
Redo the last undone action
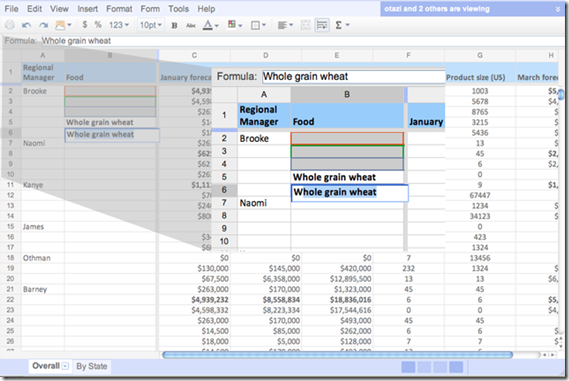pyautogui.click(x=44, y=25)
